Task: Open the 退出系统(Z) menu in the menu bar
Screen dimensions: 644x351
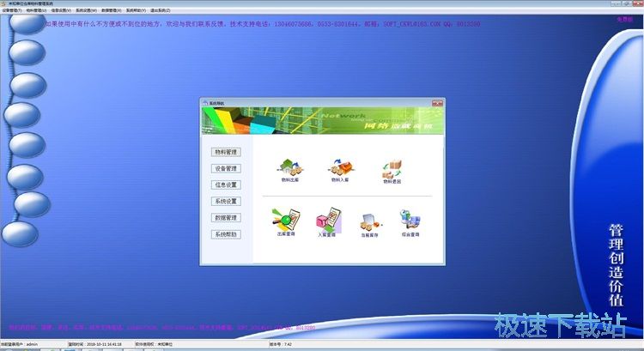Action: [161, 10]
